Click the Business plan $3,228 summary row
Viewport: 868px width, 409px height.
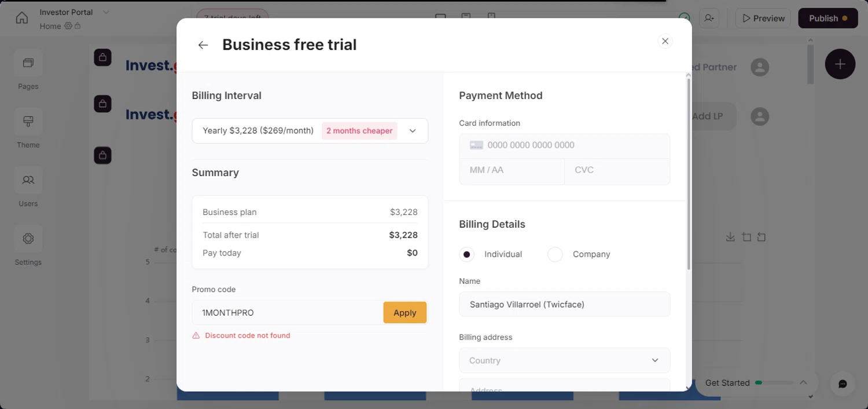click(310, 212)
